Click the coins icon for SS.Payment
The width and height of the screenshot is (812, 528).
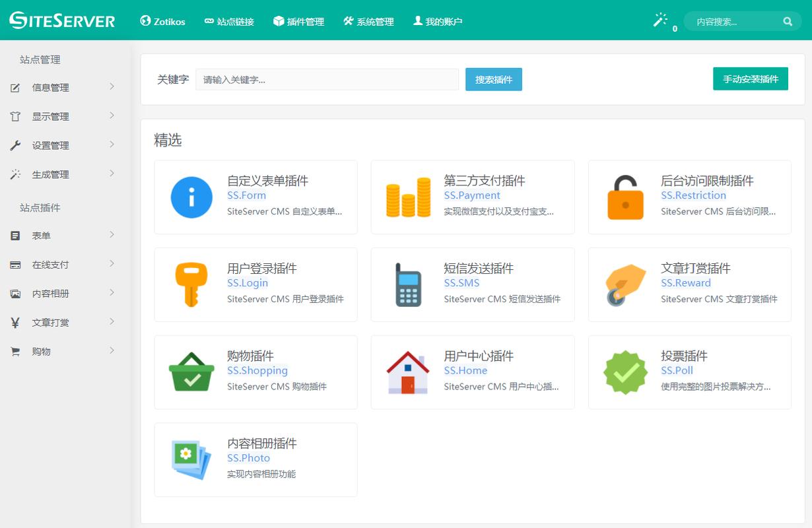tap(407, 197)
